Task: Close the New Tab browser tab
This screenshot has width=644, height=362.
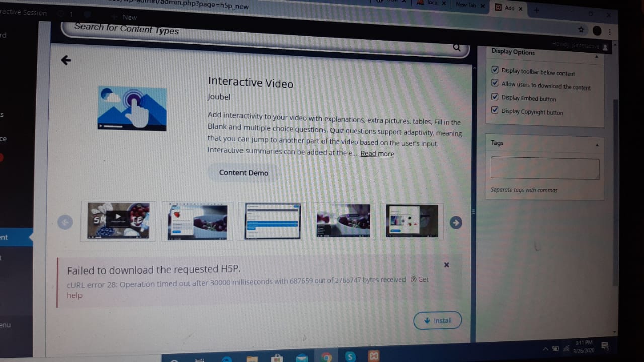Action: coord(482,6)
